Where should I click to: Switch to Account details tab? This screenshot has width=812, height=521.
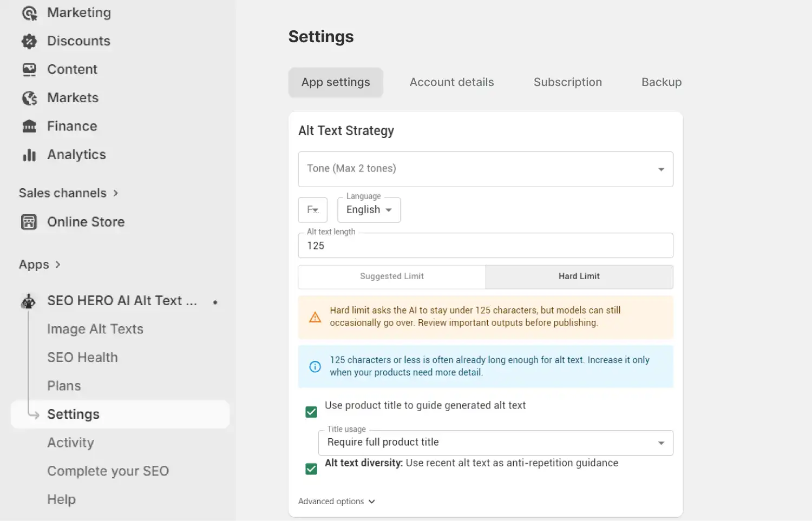coord(452,82)
